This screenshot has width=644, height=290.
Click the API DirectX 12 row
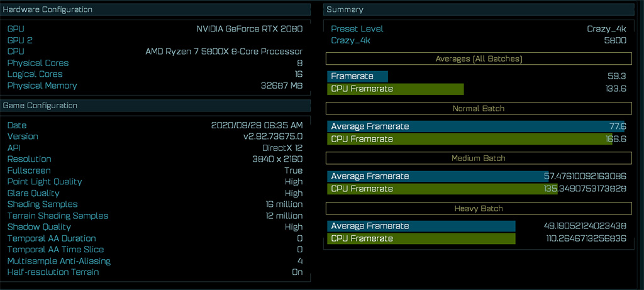[155, 148]
